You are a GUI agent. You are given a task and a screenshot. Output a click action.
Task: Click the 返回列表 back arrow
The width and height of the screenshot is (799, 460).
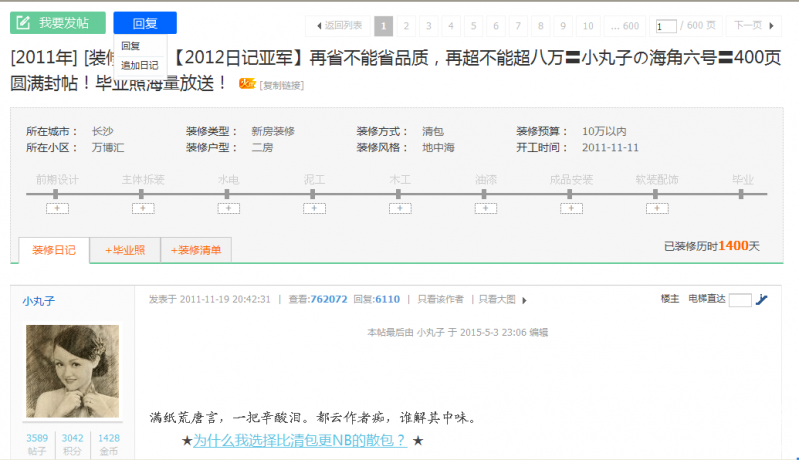[339, 26]
